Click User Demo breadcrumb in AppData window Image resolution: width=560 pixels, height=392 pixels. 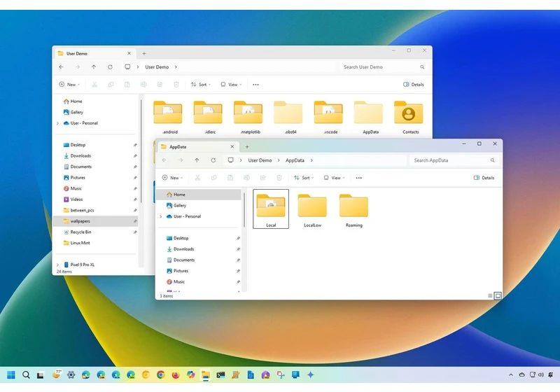pos(260,160)
